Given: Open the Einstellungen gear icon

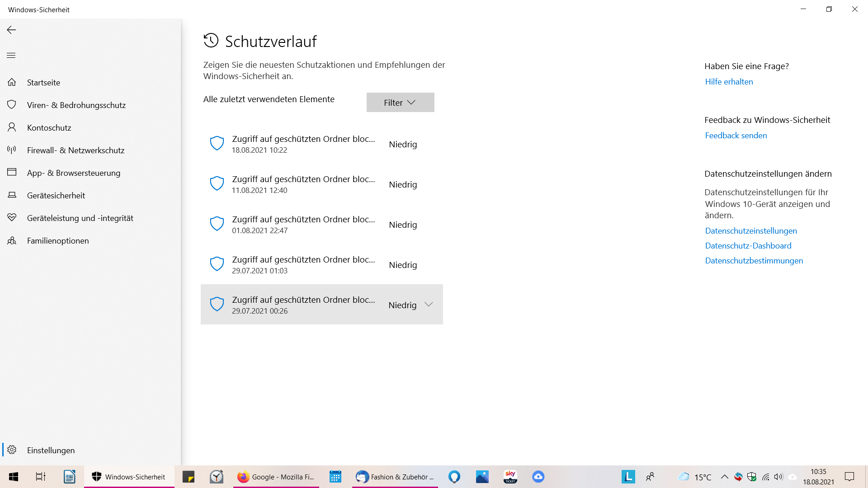Looking at the screenshot, I should 12,450.
